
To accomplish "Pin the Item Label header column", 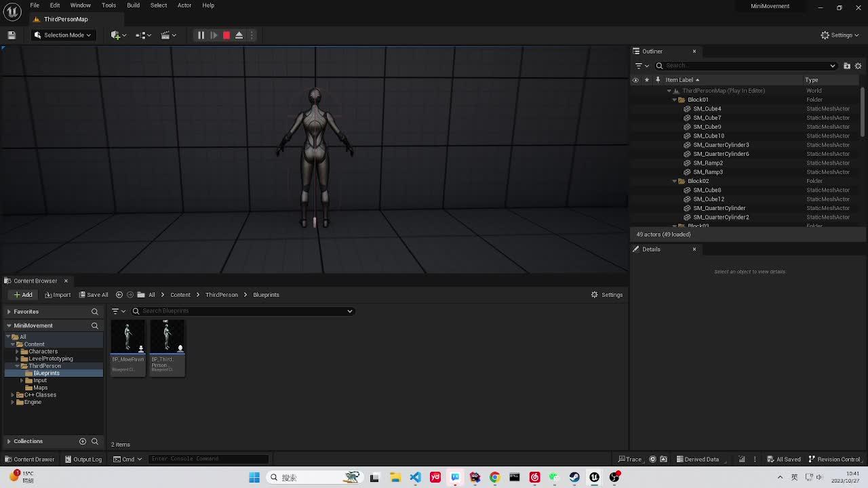I will (x=657, y=79).
